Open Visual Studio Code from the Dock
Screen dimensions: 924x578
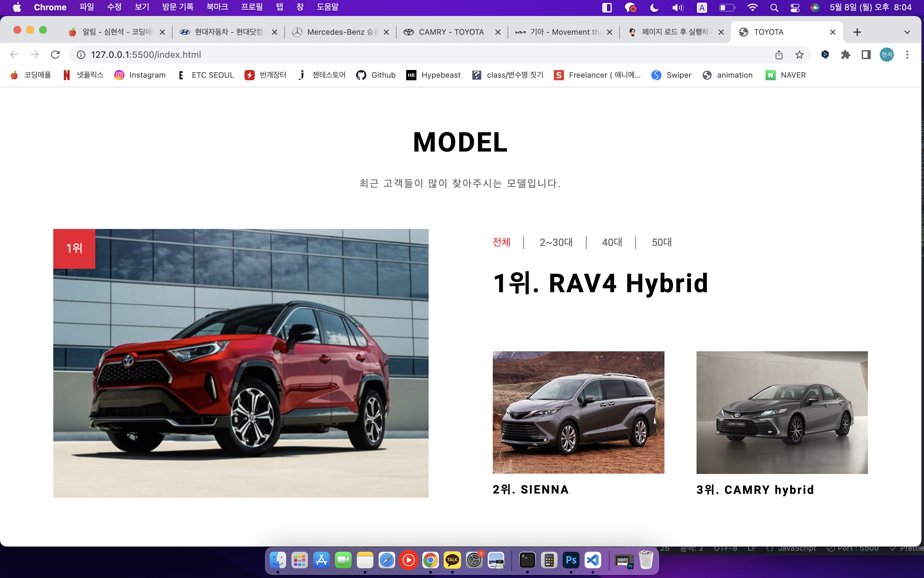(593, 560)
